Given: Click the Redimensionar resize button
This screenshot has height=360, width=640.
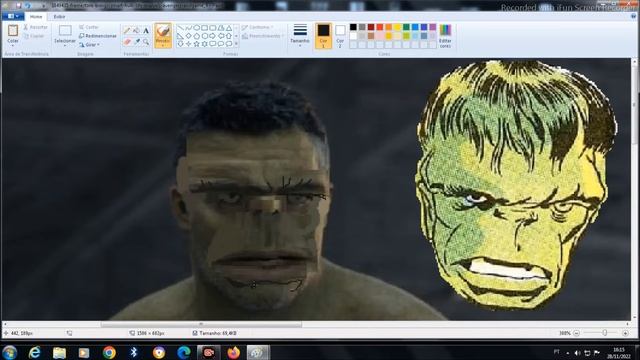Looking at the screenshot, I should [98, 36].
